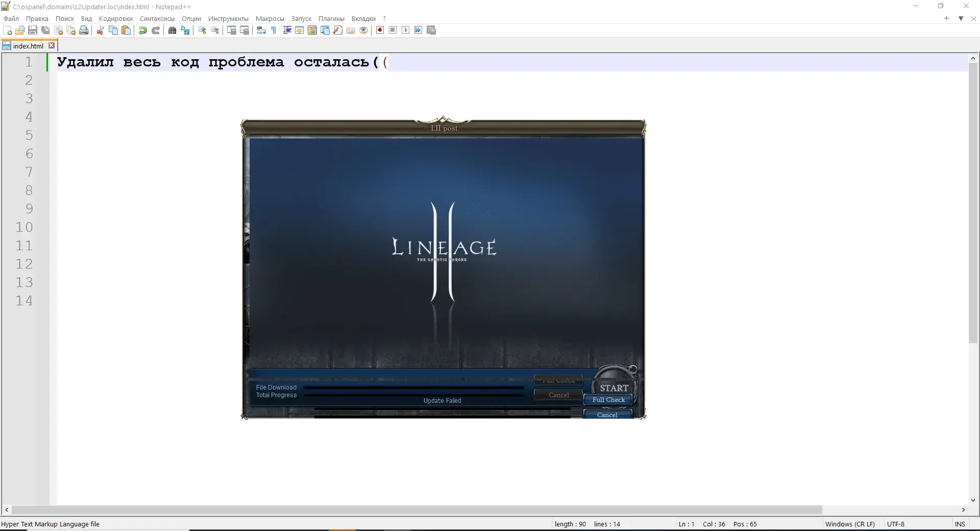Open Find with binoculars icon
This screenshot has height=531, width=980.
[173, 30]
